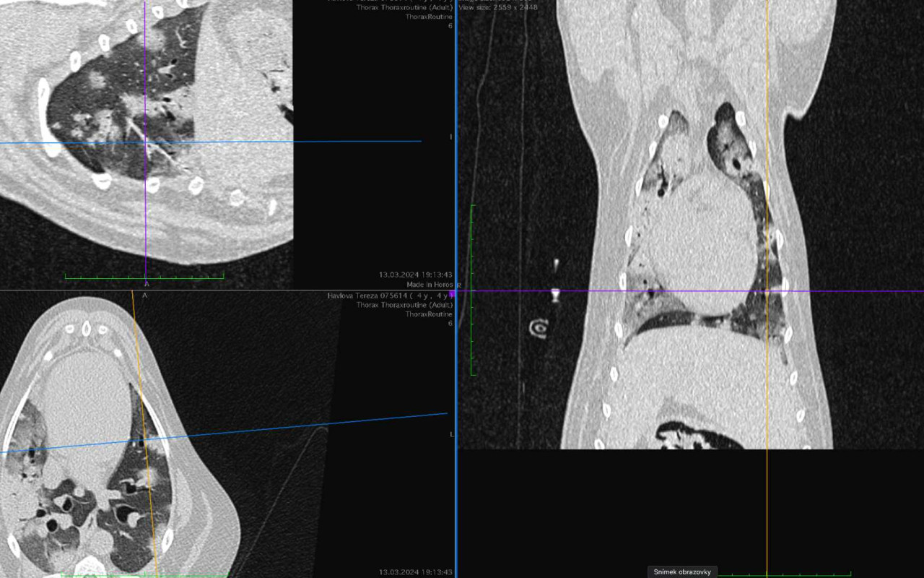Click the 'ThoraxRoutine' line in the Havlova Tereza overlay
This screenshot has width=924, height=578.
tap(429, 314)
